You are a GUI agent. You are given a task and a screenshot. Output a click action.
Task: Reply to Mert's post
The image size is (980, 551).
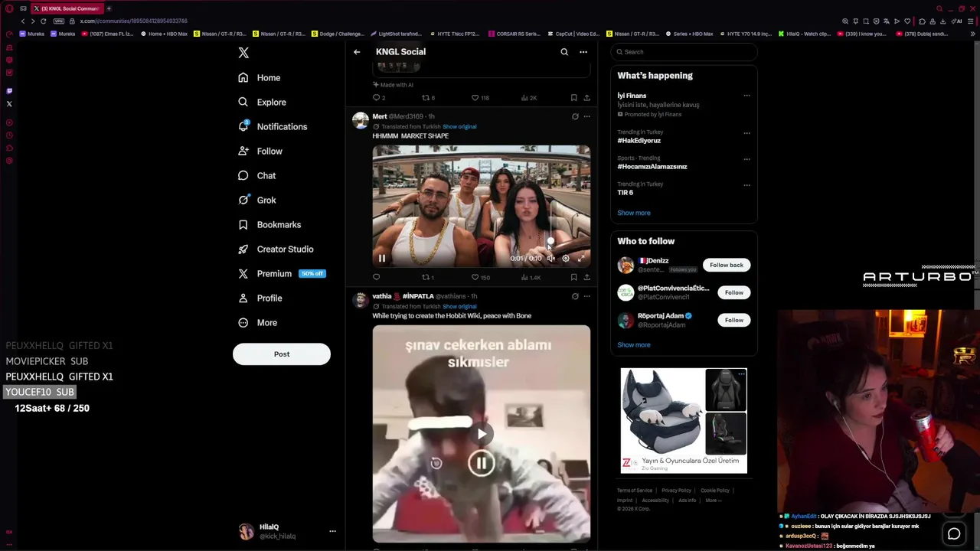click(x=376, y=277)
